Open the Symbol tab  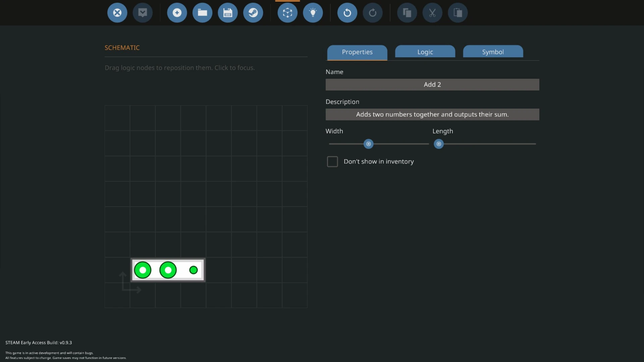493,52
